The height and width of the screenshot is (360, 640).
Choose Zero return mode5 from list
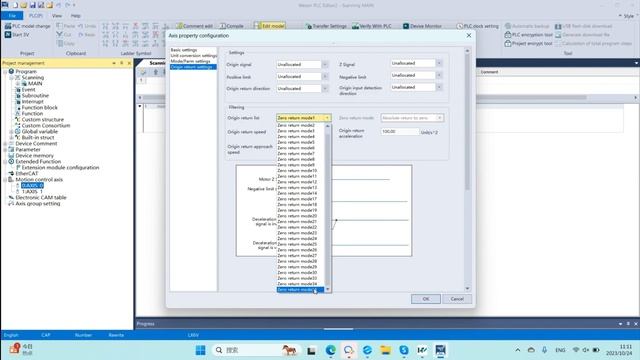pyautogui.click(x=301, y=142)
